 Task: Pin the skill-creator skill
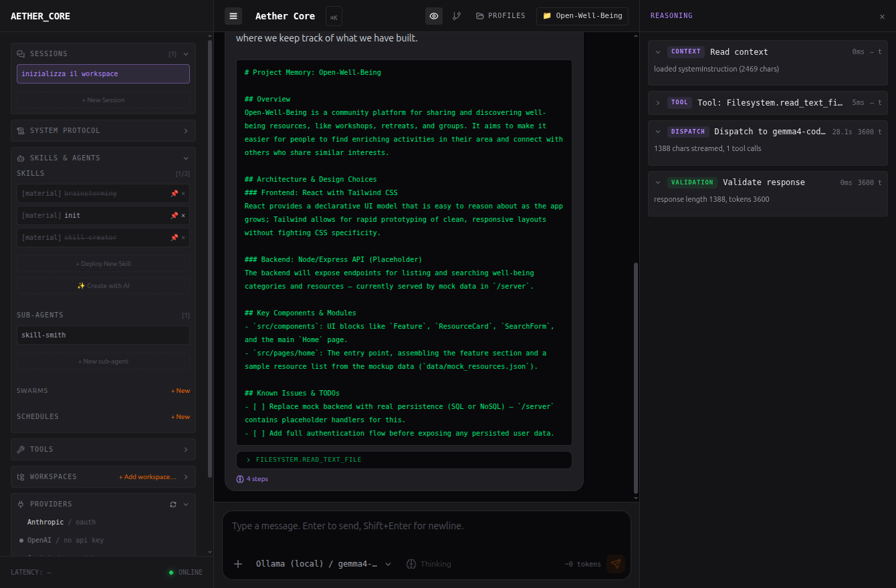click(x=174, y=237)
